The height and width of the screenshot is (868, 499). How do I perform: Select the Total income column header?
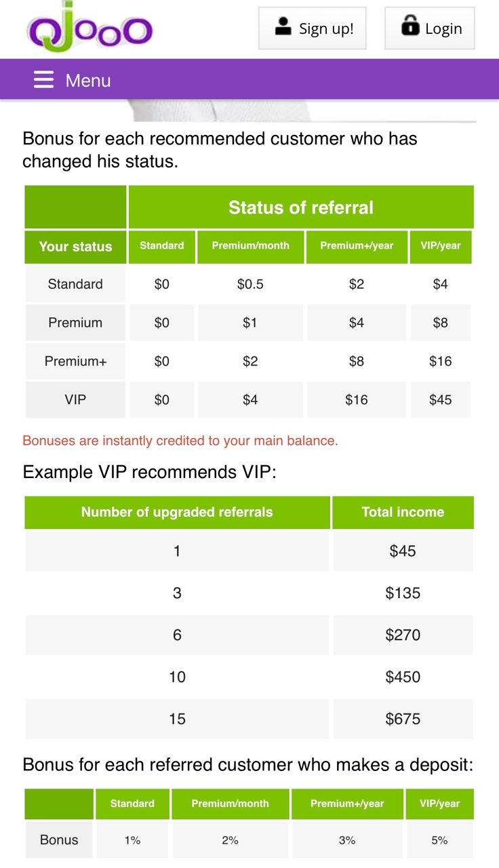(403, 513)
